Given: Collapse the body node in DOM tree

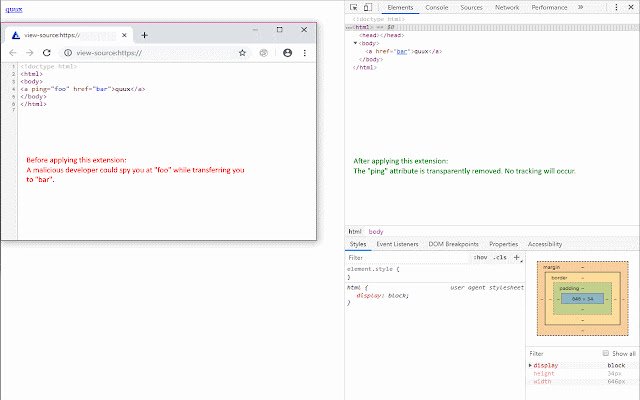Looking at the screenshot, I should click(355, 43).
